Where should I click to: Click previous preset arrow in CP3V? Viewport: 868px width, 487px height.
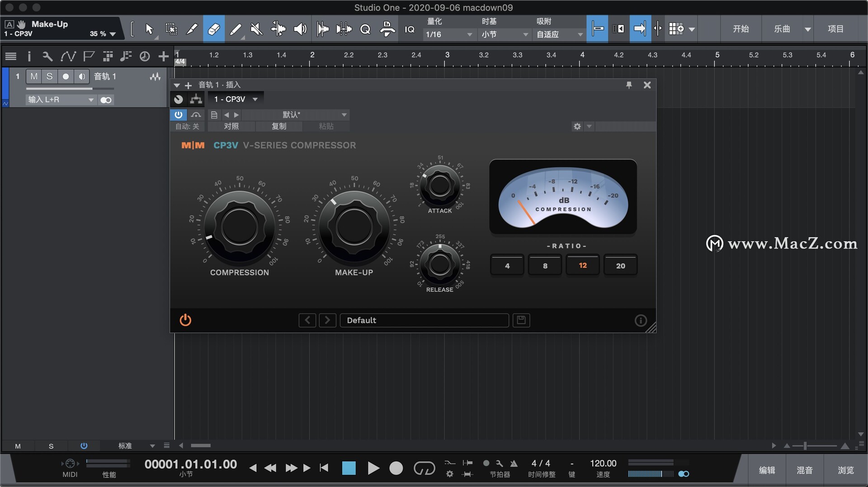tap(307, 320)
